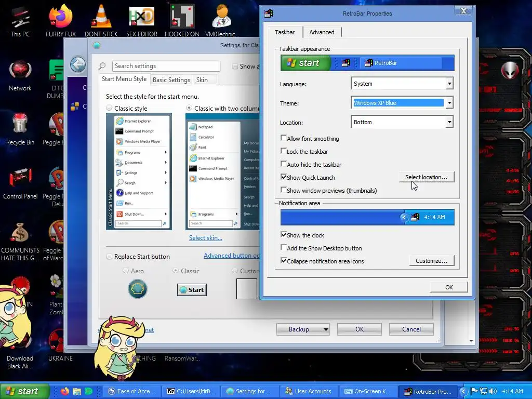
Task: Expand hidden tray icons with the arrow
Action: coord(463,392)
